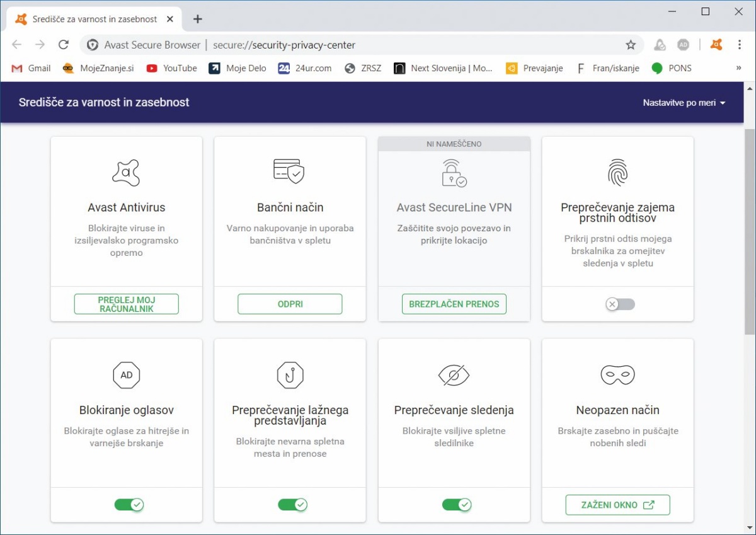Bookmark this page with the star icon
Image resolution: width=756 pixels, height=535 pixels.
[x=631, y=45]
